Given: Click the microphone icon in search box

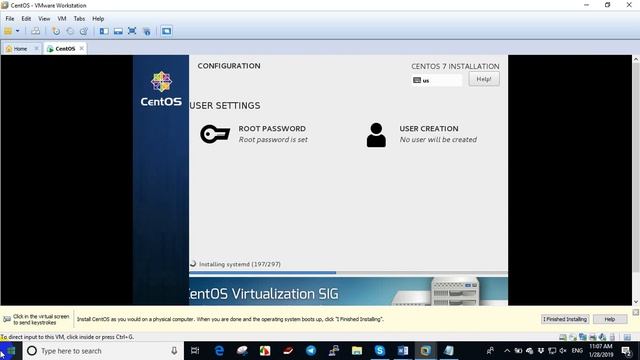Looking at the screenshot, I should coord(174,351).
